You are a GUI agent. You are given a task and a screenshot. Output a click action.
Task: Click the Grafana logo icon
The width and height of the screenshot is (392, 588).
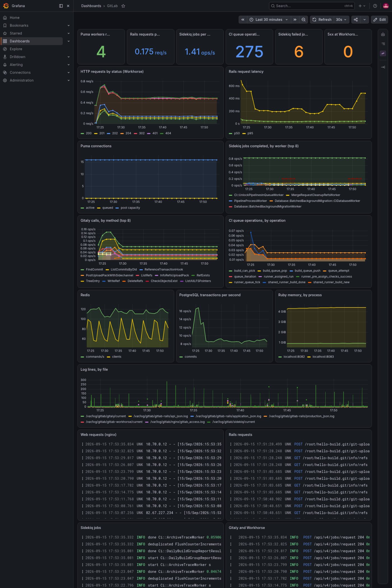[x=6, y=6]
